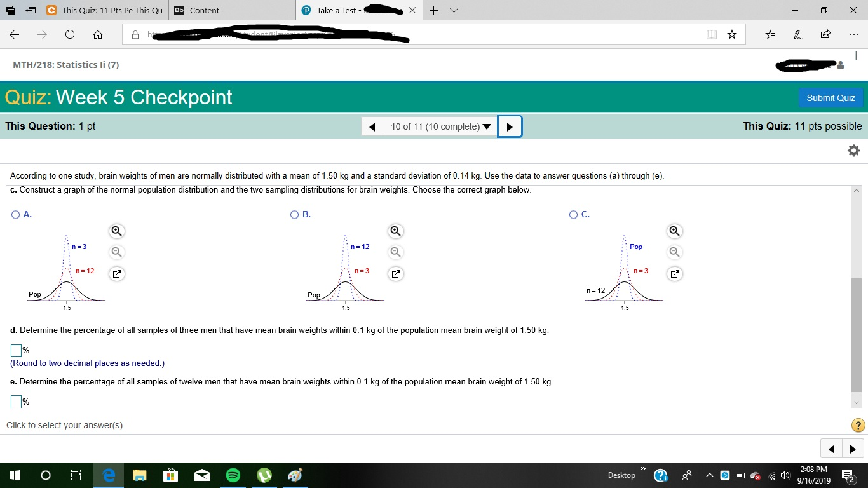Expand the hidden icons chevron in system tray
The width and height of the screenshot is (868, 488).
[x=710, y=475]
